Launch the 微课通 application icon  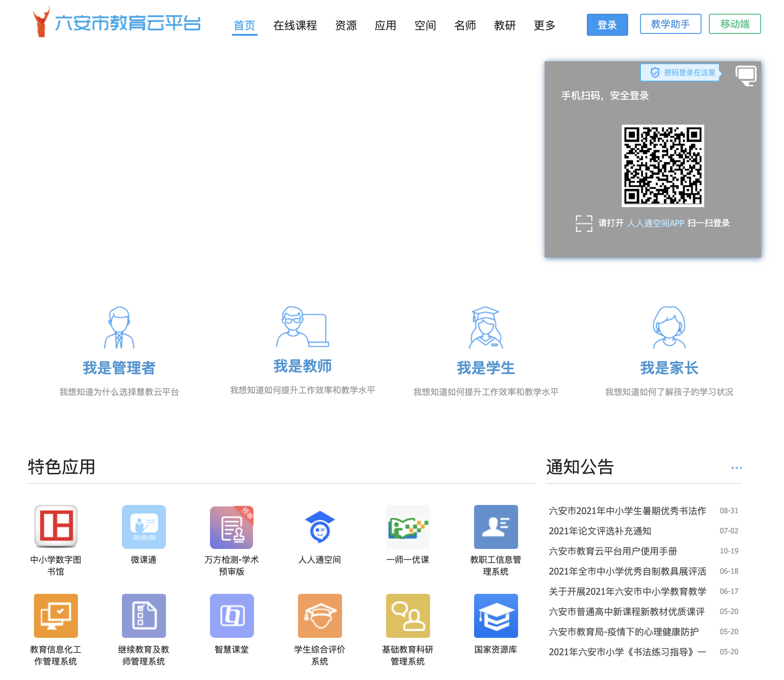144,526
